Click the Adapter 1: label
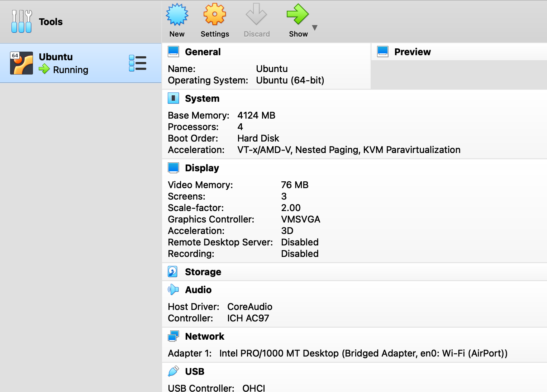The height and width of the screenshot is (392, 547). (x=190, y=353)
